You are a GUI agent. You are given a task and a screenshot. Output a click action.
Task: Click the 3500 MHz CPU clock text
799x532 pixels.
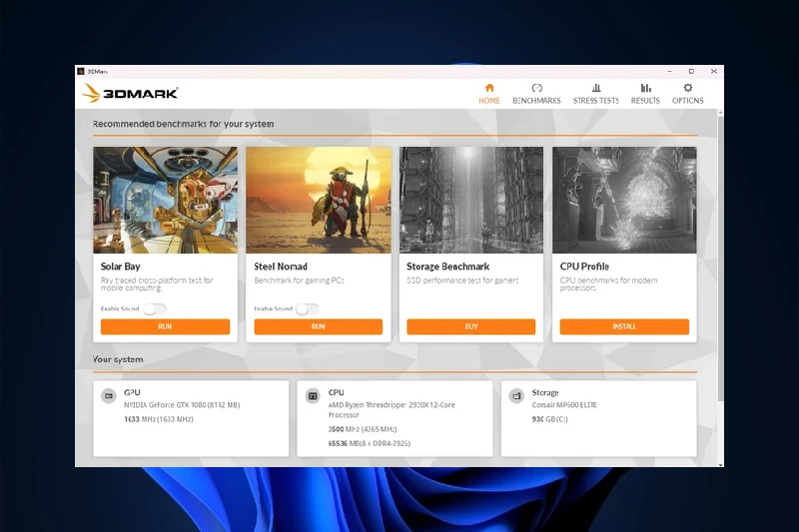[x=363, y=429]
